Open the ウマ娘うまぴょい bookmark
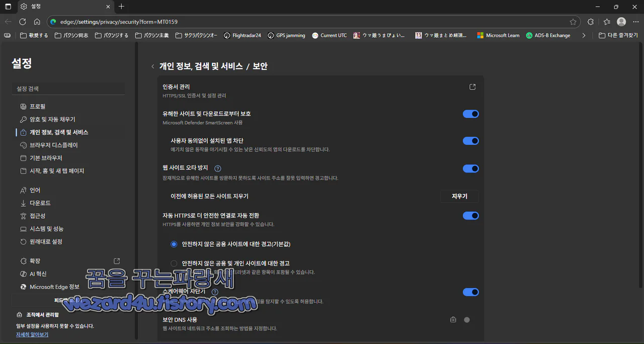Screen dimensions: 644x344 pos(379,35)
